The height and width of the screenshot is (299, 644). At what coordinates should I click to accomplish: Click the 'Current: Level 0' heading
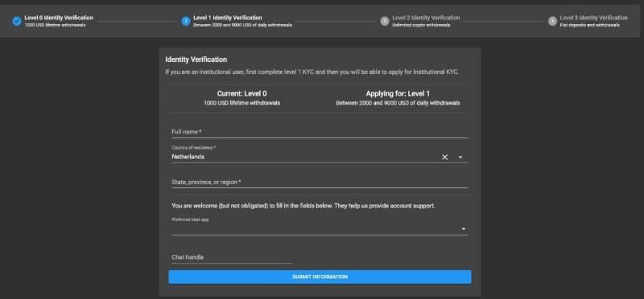(242, 93)
